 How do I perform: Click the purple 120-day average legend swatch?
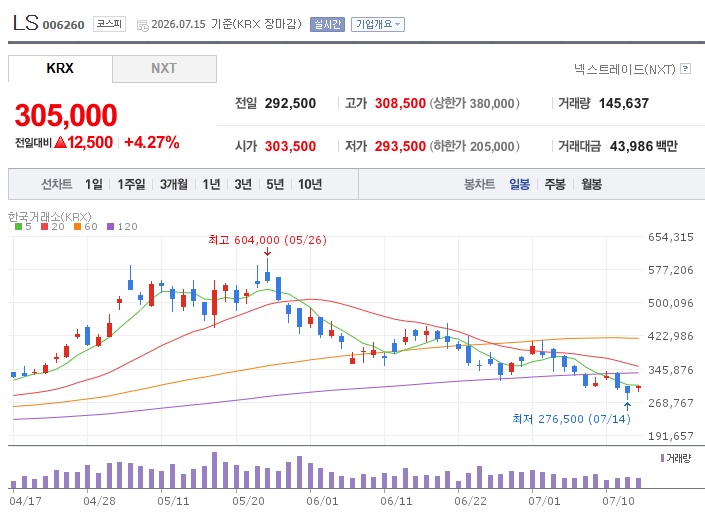pos(111,227)
